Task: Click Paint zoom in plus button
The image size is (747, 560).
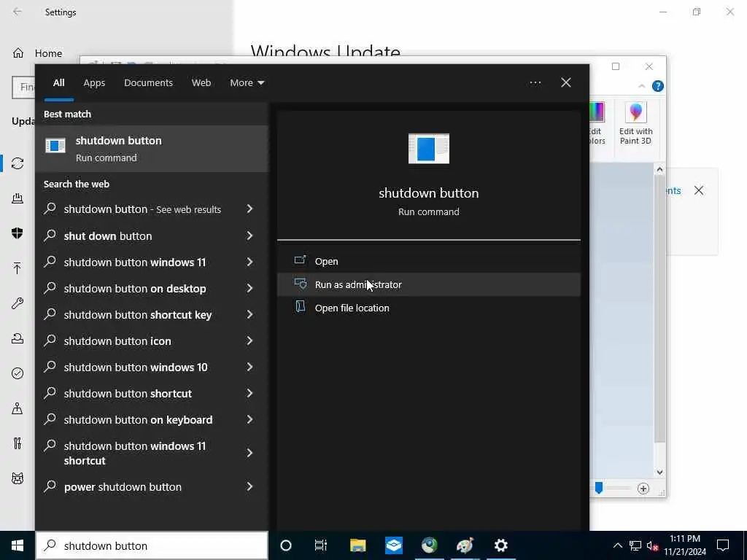Action: pyautogui.click(x=643, y=489)
